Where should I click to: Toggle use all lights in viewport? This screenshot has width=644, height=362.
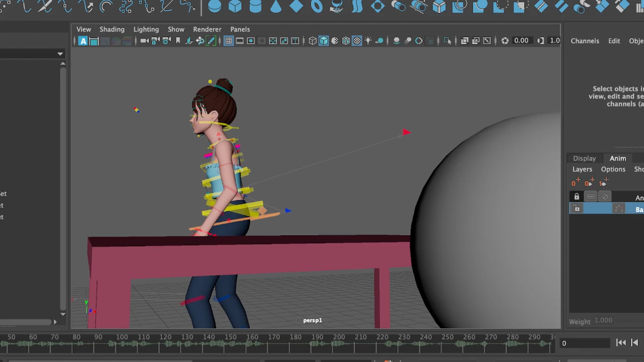(x=368, y=41)
